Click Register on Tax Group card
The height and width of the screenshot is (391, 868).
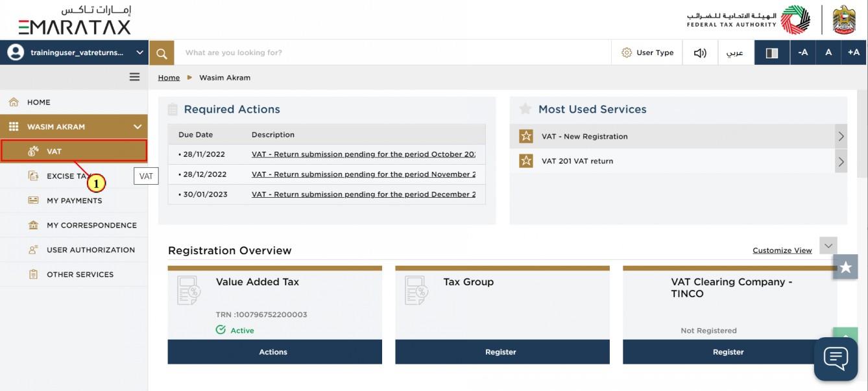point(502,352)
